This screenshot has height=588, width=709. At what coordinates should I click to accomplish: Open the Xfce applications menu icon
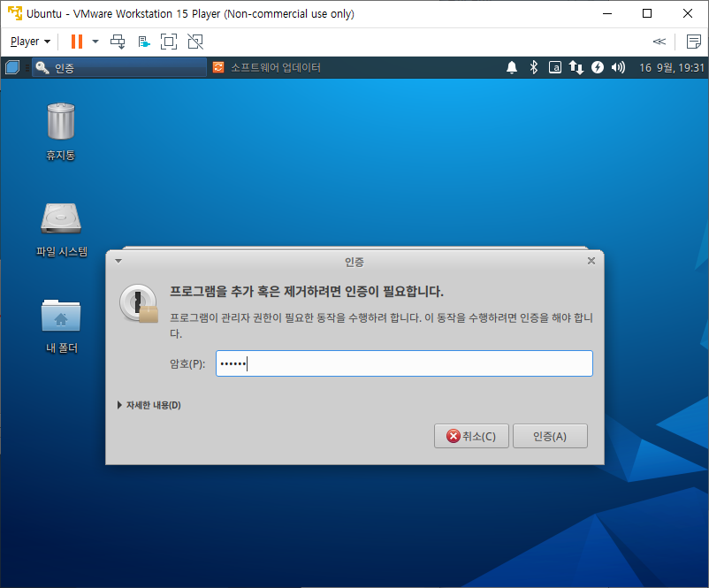click(12, 67)
